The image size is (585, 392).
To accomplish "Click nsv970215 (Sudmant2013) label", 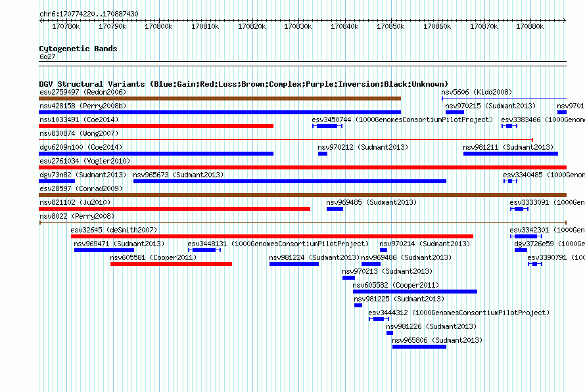I will coord(490,106).
